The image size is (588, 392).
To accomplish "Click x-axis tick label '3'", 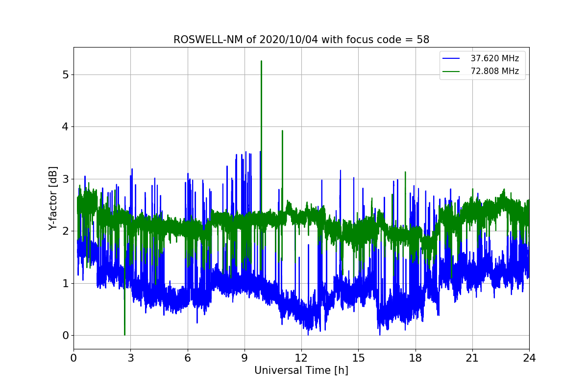I will click(131, 358).
